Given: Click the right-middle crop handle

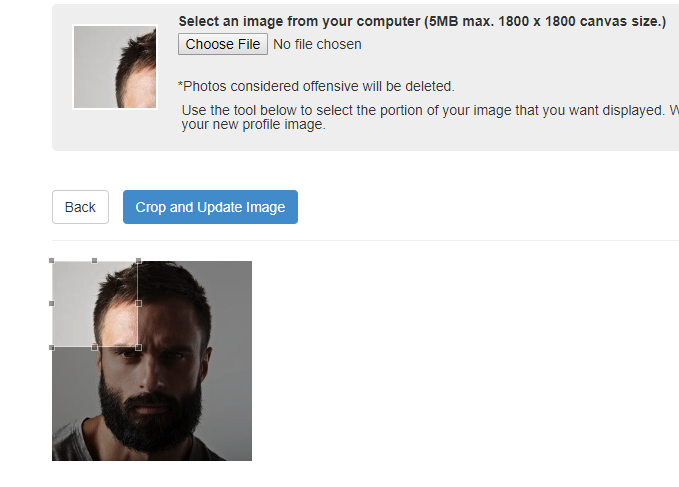Looking at the screenshot, I should point(138,304).
